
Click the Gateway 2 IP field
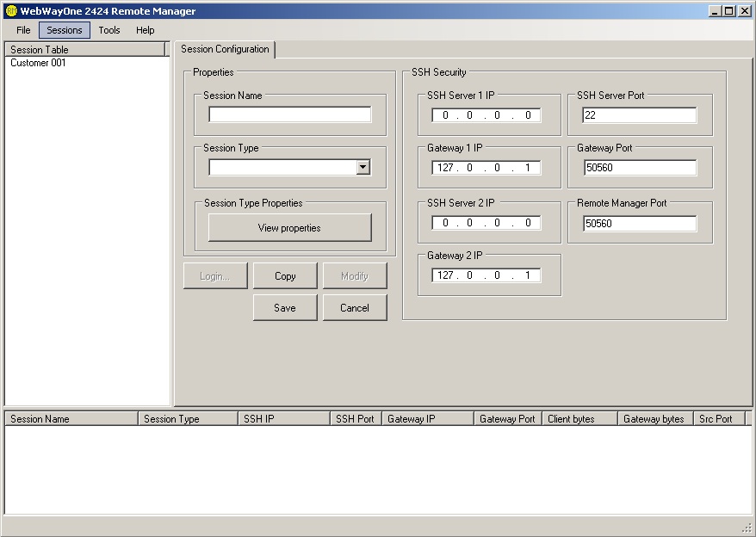(486, 275)
